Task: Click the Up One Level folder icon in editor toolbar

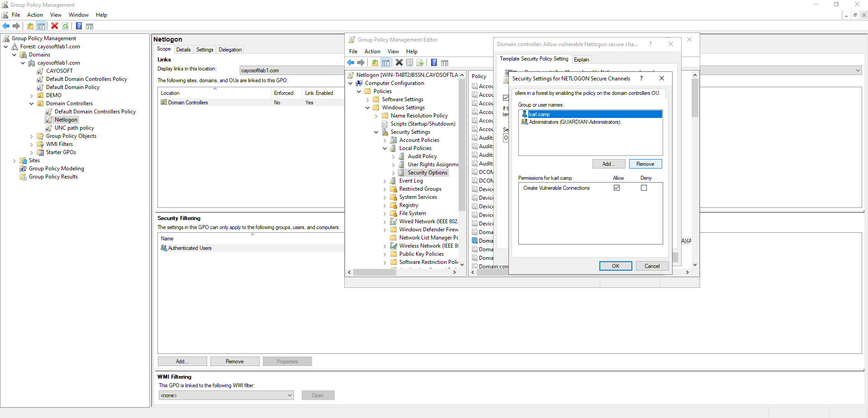Action: (375, 63)
